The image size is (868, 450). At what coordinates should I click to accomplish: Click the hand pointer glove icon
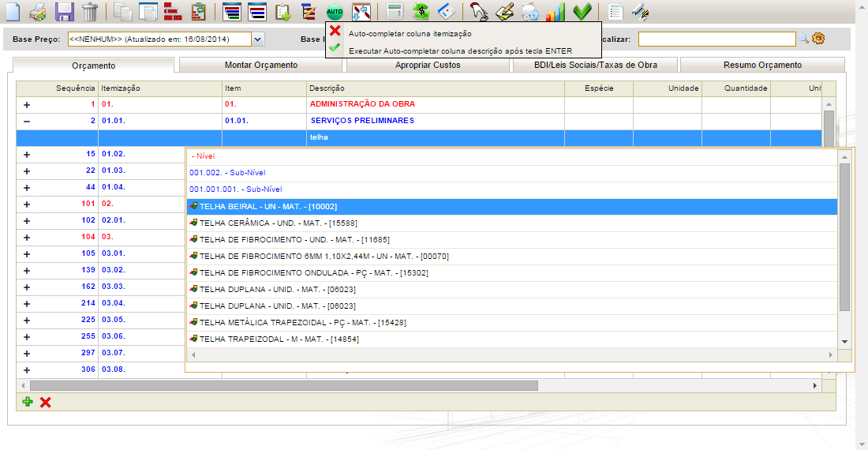pyautogui.click(x=479, y=12)
